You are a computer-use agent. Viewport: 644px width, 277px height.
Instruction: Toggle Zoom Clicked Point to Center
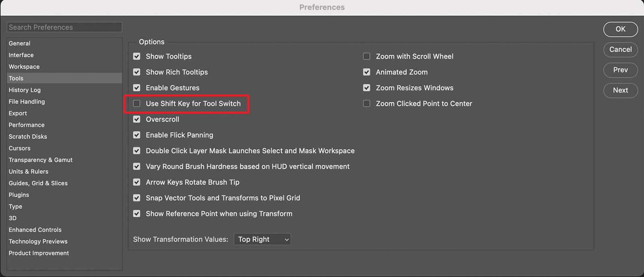tap(367, 104)
